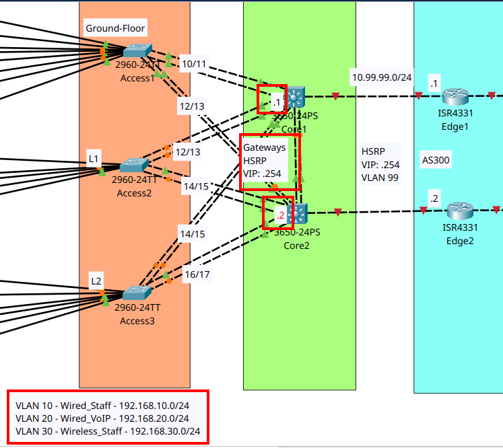Open the Edge2 ISR4331 router
Image resolution: width=503 pixels, height=448 pixels.
pyautogui.click(x=460, y=211)
